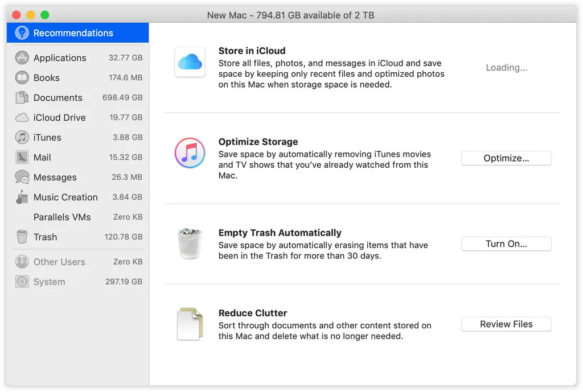Click the Music Creation guitar icon
The image size is (583, 392).
(22, 197)
